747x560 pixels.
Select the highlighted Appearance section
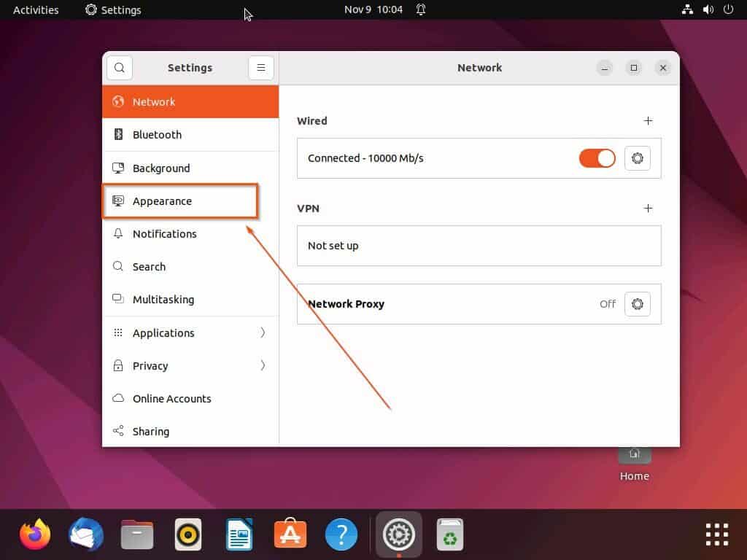pos(162,201)
